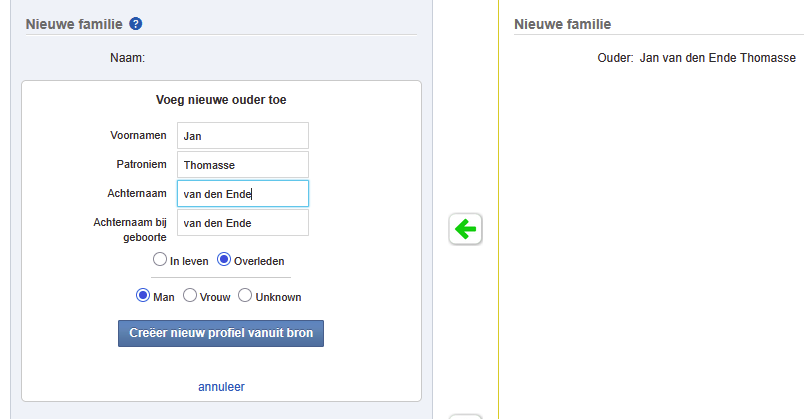This screenshot has height=419, width=804.
Task: Click the Patroniem label text
Action: click(141, 163)
